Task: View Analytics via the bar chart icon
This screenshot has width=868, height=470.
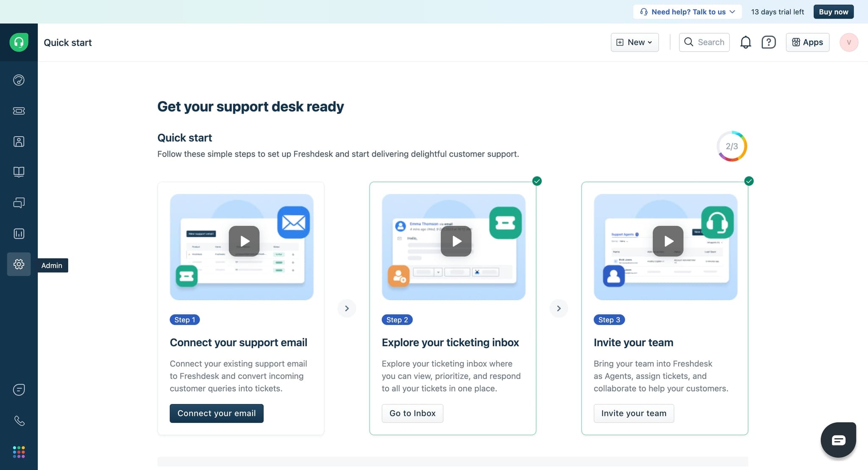Action: tap(19, 233)
